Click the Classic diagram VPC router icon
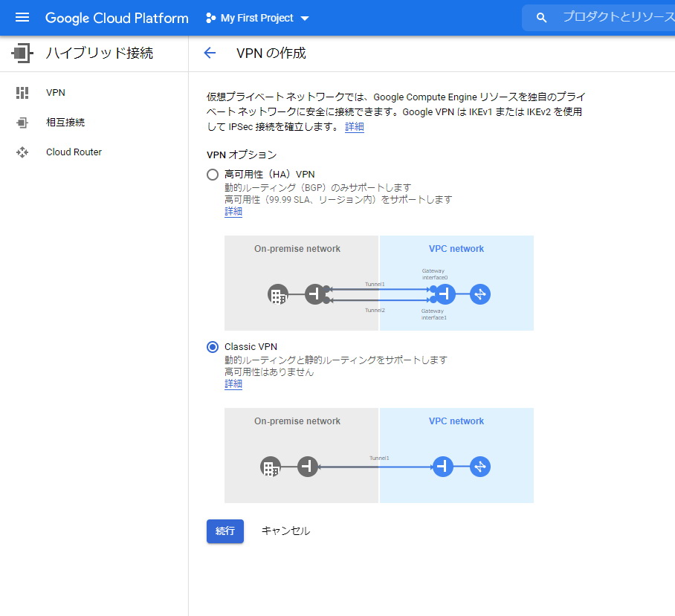675x616 pixels. 480,467
